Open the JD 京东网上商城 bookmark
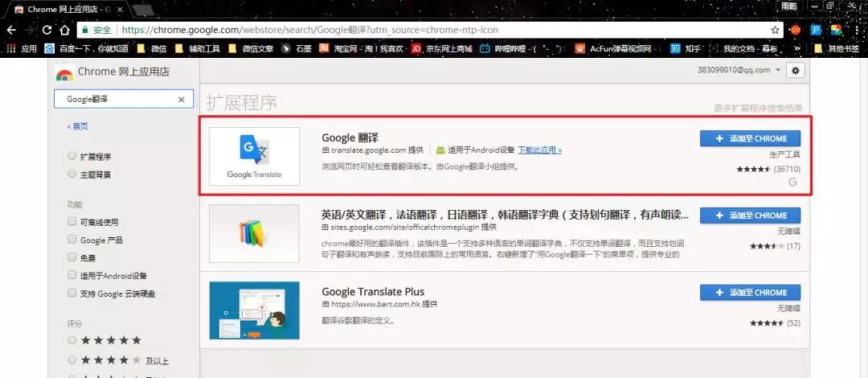 [442, 49]
